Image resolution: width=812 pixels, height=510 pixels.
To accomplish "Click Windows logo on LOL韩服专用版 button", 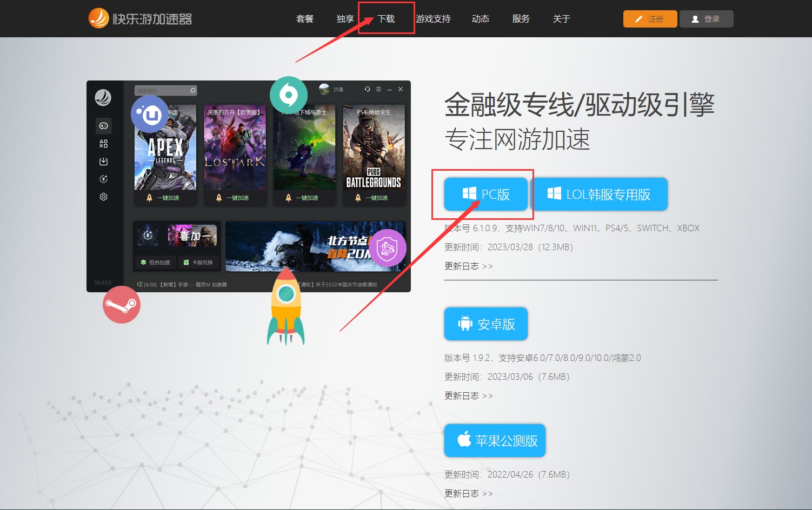I will [x=554, y=193].
